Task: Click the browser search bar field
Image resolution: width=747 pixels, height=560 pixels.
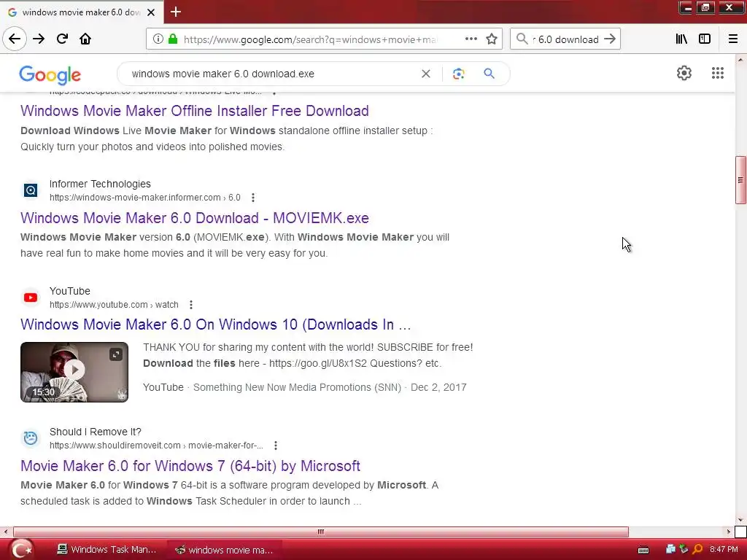Action: point(565,39)
